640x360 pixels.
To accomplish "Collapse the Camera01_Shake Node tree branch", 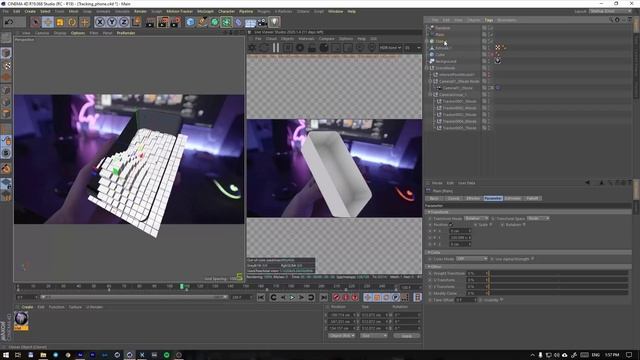I will 430,81.
